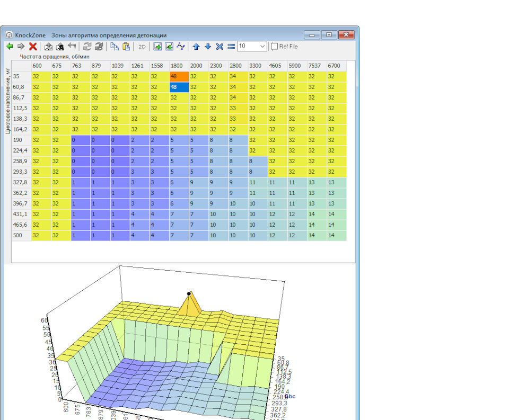Click the first gray refresh arrows icon
Viewport: 509px width, 420px height.
(87, 47)
